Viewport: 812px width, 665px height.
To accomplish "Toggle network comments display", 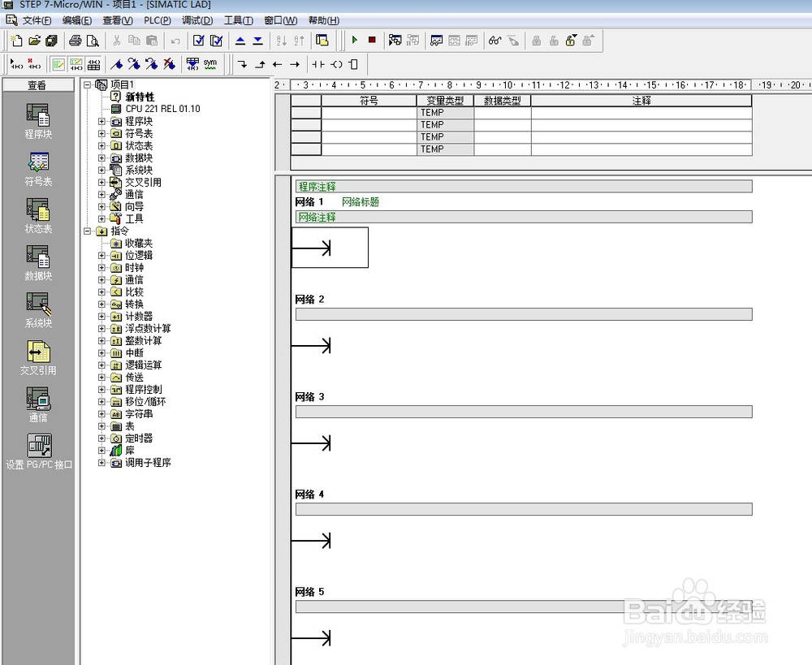I will 76,64.
